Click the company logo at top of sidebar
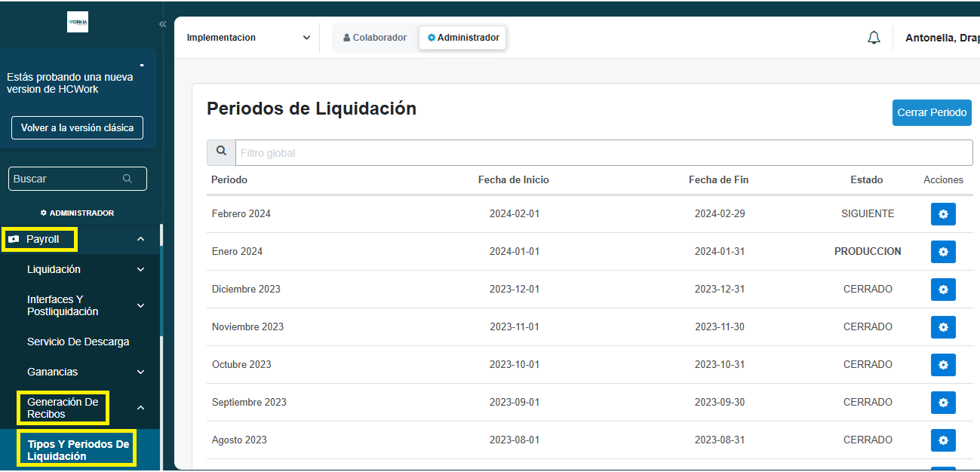 (78, 22)
